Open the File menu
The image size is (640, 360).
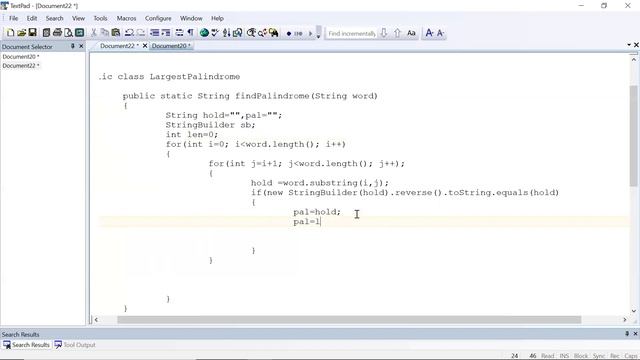coord(13,18)
